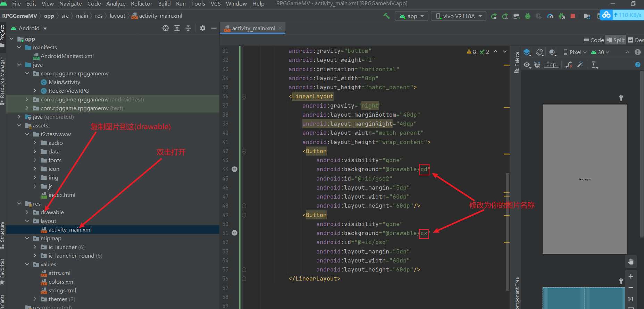Click the Collapse All icon in Project panel
644x309 pixels.
point(188,28)
